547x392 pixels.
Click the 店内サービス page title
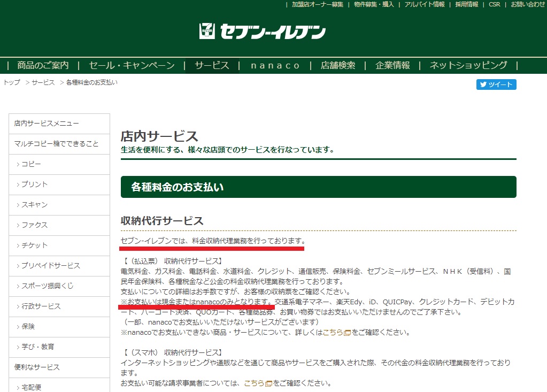tap(159, 136)
